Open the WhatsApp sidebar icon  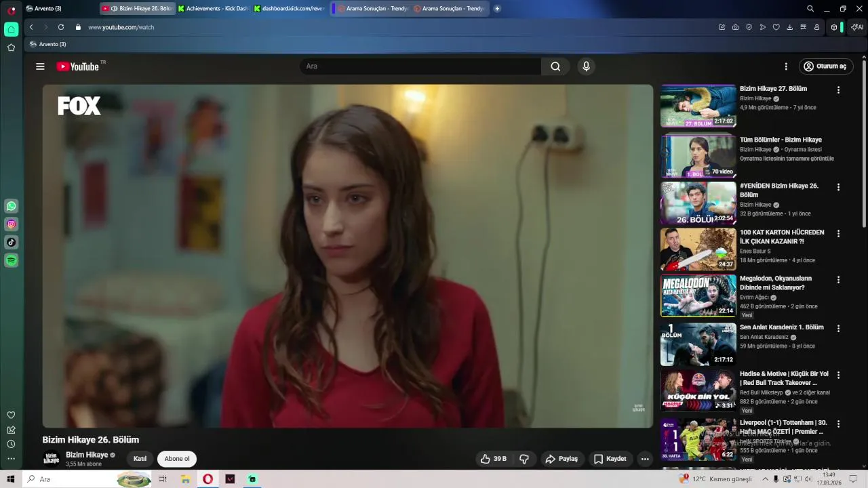pyautogui.click(x=12, y=206)
